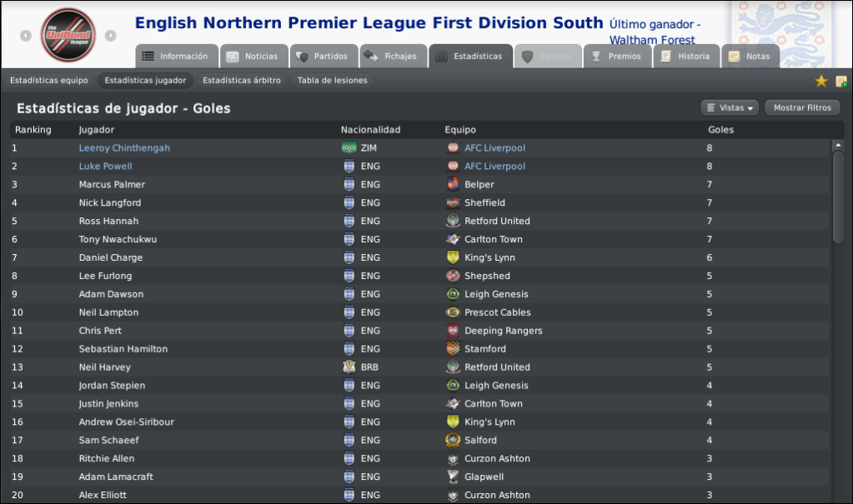
Task: Open Leeroy Chinthengah player link
Action: pyautogui.click(x=124, y=148)
